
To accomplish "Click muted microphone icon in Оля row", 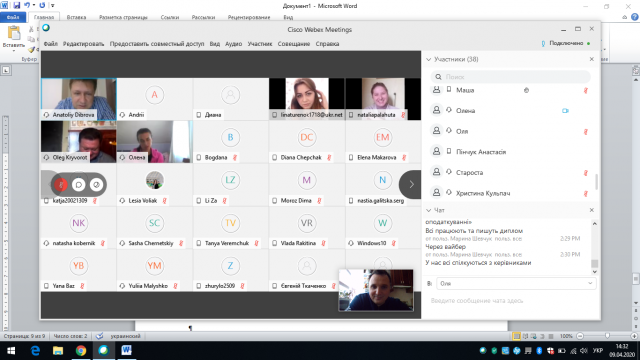I will [x=586, y=131].
